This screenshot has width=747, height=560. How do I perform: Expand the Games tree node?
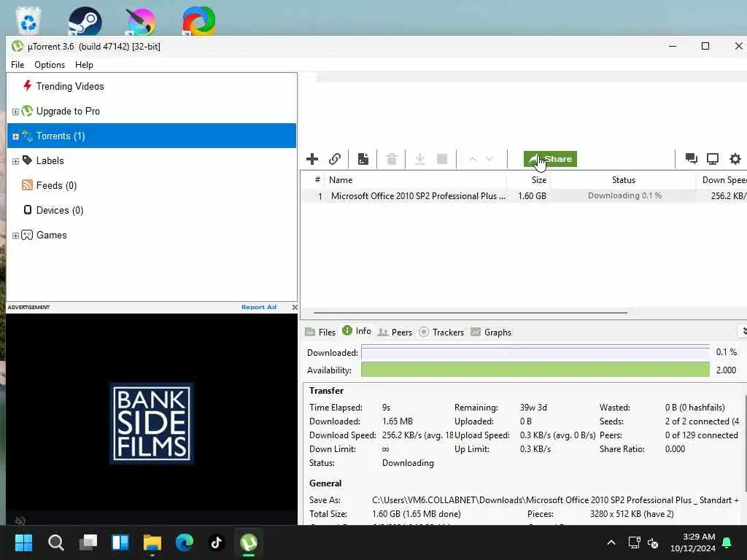(x=15, y=236)
